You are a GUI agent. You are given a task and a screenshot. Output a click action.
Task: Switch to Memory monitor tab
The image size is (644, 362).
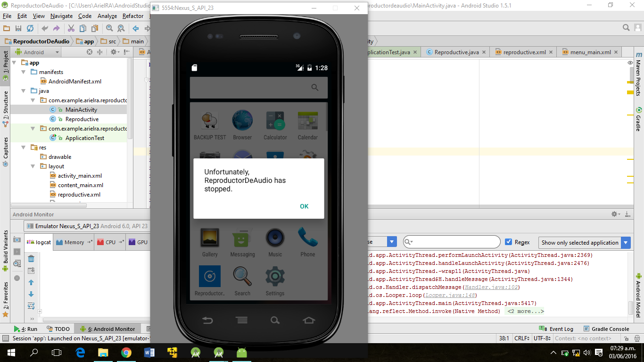coord(74,242)
